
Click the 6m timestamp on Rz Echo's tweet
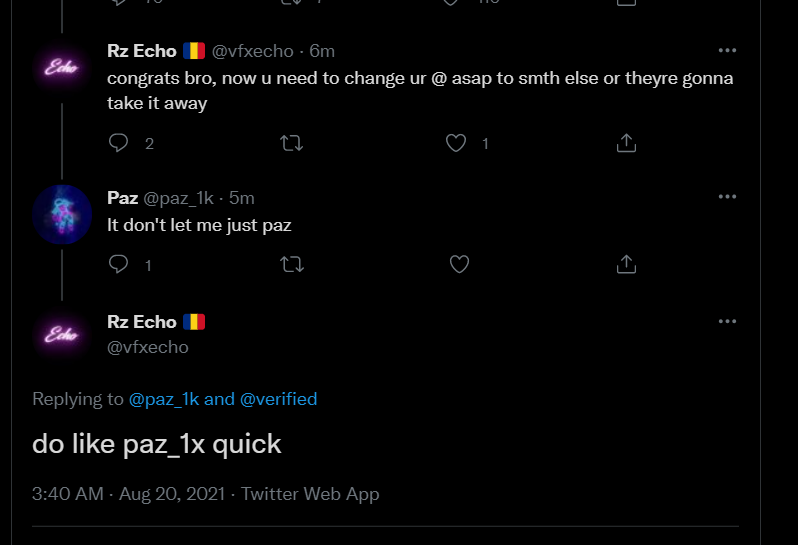(x=322, y=51)
